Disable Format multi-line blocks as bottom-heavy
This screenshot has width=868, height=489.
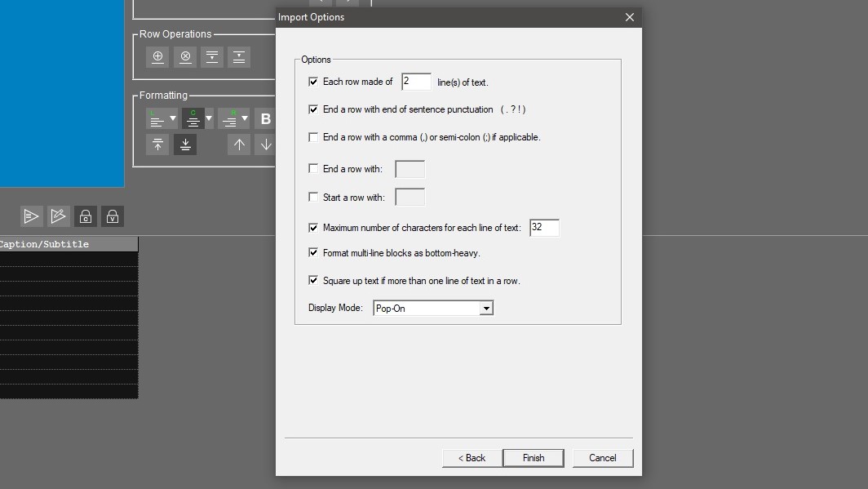(x=313, y=253)
